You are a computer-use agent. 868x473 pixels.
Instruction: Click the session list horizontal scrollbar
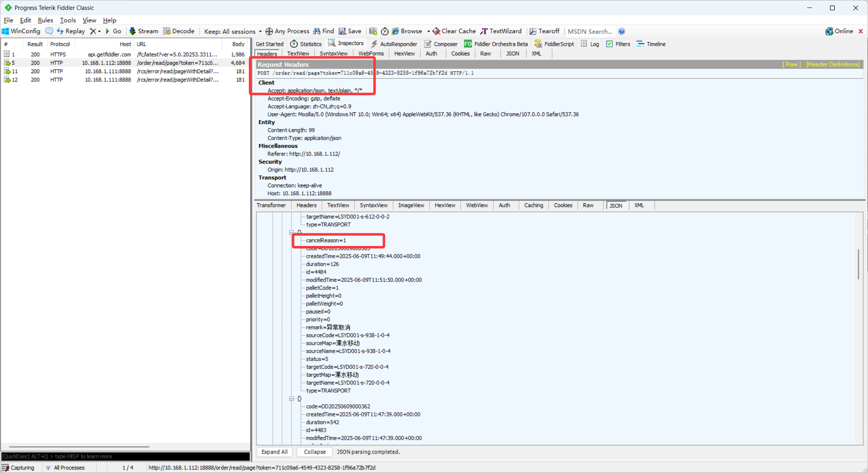pos(79,447)
